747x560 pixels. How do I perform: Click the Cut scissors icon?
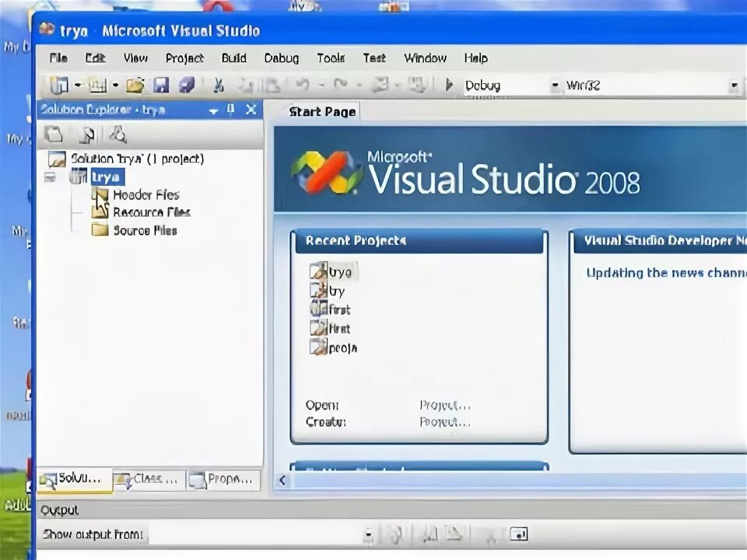[x=218, y=86]
